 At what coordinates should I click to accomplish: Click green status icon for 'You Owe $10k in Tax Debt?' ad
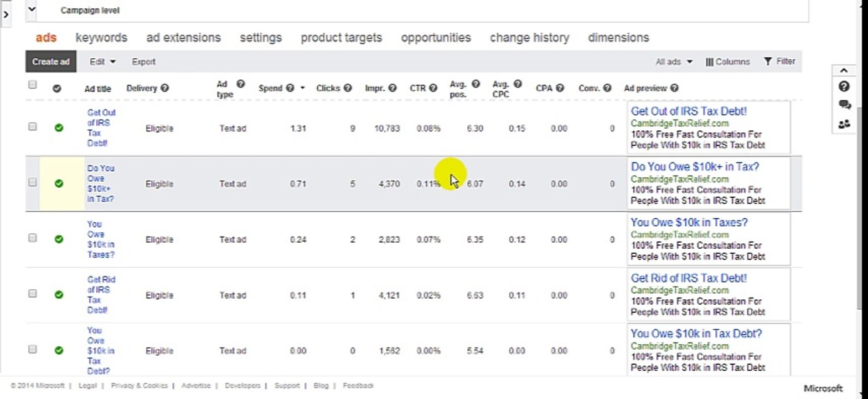coord(59,351)
